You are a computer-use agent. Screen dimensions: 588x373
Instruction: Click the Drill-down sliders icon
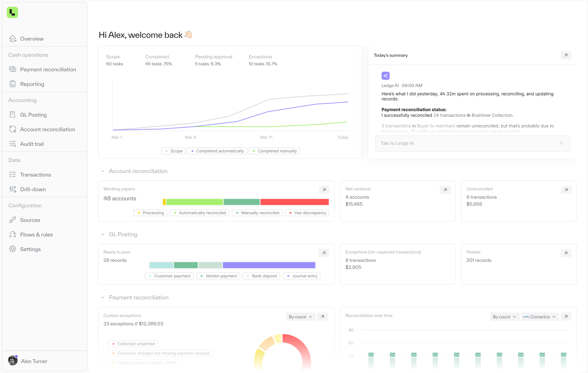pos(13,189)
